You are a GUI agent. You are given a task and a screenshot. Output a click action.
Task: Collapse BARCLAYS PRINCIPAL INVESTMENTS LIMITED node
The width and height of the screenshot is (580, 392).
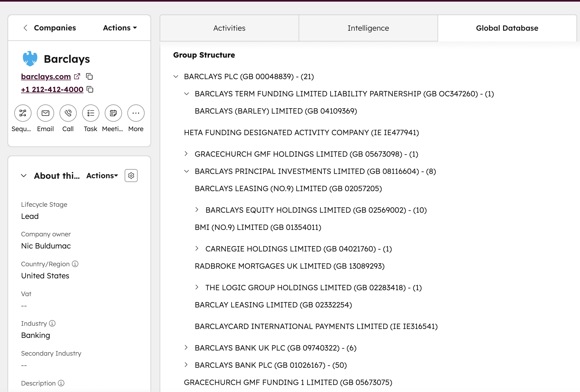click(187, 171)
